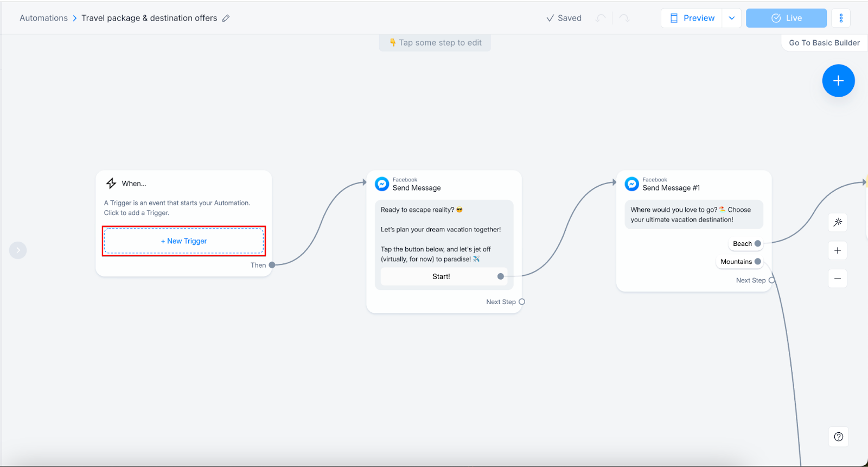Screen dimensions: 868x467
Task: Click the Then connector dot
Action: pyautogui.click(x=272, y=265)
